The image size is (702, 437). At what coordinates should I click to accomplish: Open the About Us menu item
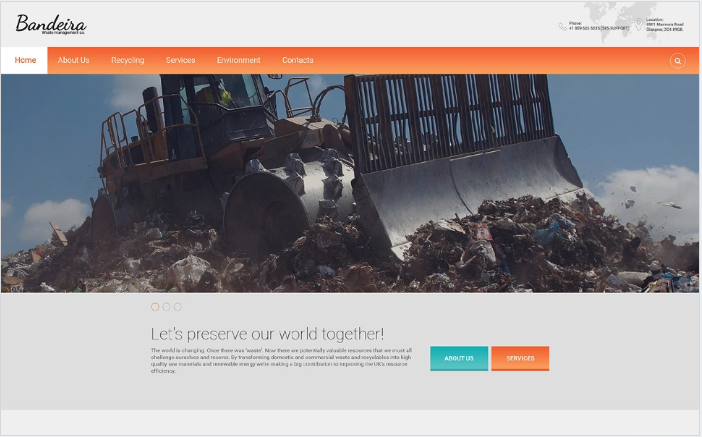pos(73,60)
